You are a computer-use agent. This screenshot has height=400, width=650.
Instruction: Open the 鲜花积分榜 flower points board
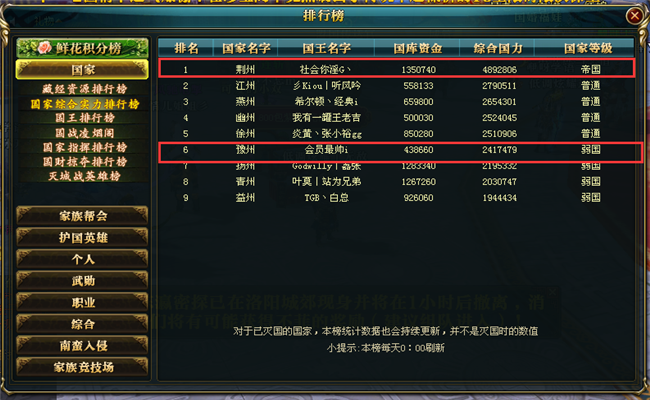coord(82,48)
